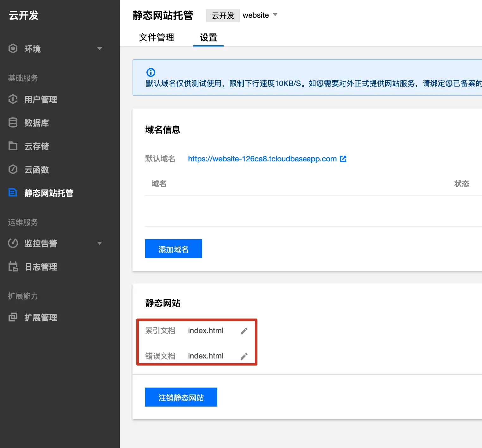Click the 云开发 logo title in sidebar

pos(24,15)
